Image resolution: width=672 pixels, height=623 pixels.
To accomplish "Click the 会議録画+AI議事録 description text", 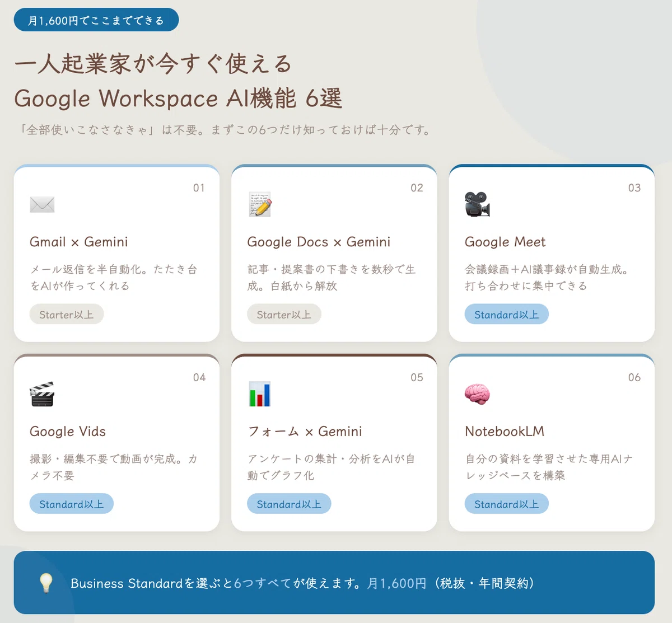I will click(x=547, y=278).
